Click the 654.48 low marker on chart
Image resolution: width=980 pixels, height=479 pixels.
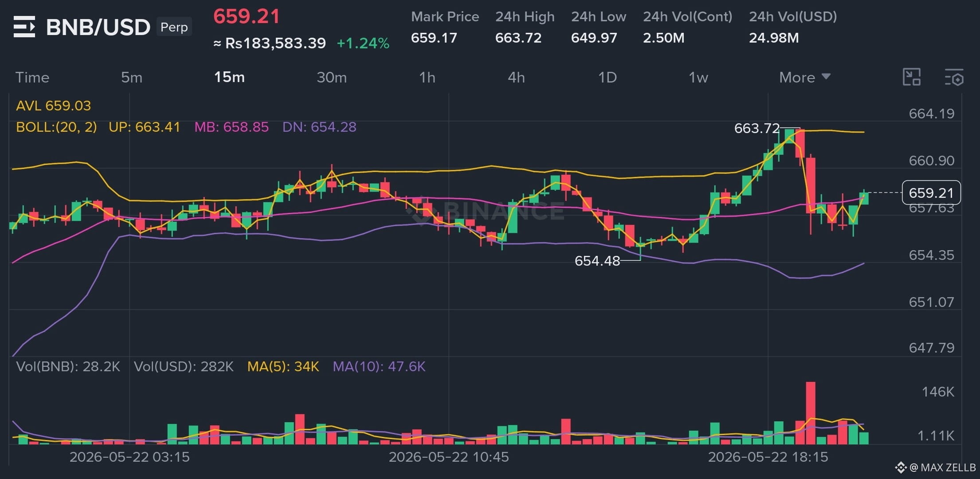[597, 261]
